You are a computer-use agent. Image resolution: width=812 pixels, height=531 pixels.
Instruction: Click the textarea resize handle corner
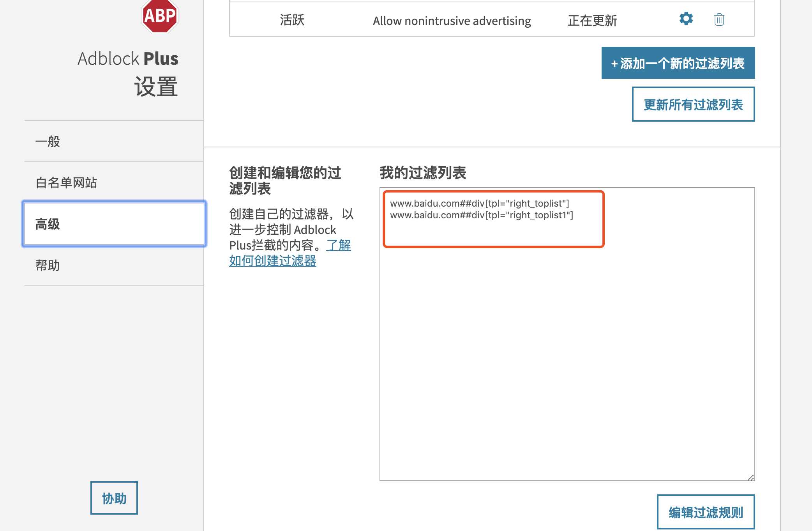[x=750, y=477]
